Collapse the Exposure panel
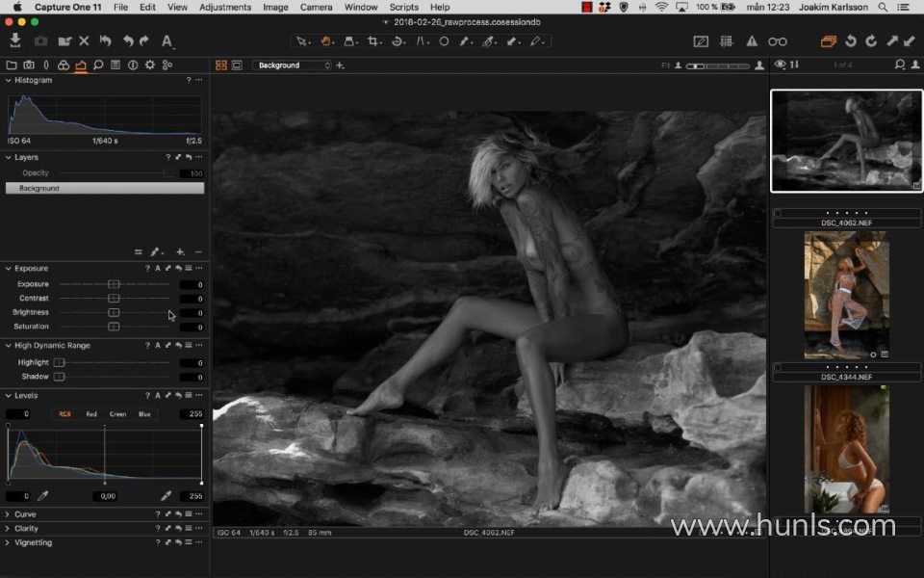This screenshot has width=924, height=578. click(x=9, y=269)
